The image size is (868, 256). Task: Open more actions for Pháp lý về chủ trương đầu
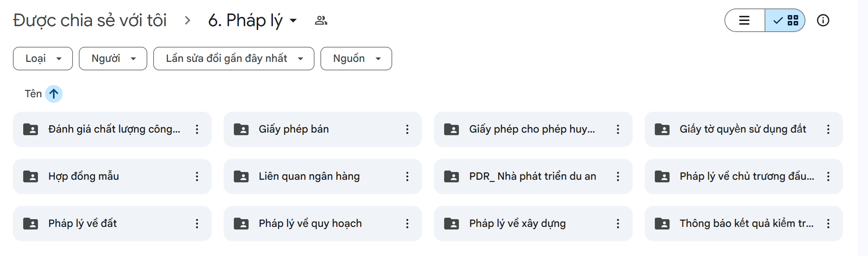click(x=828, y=176)
